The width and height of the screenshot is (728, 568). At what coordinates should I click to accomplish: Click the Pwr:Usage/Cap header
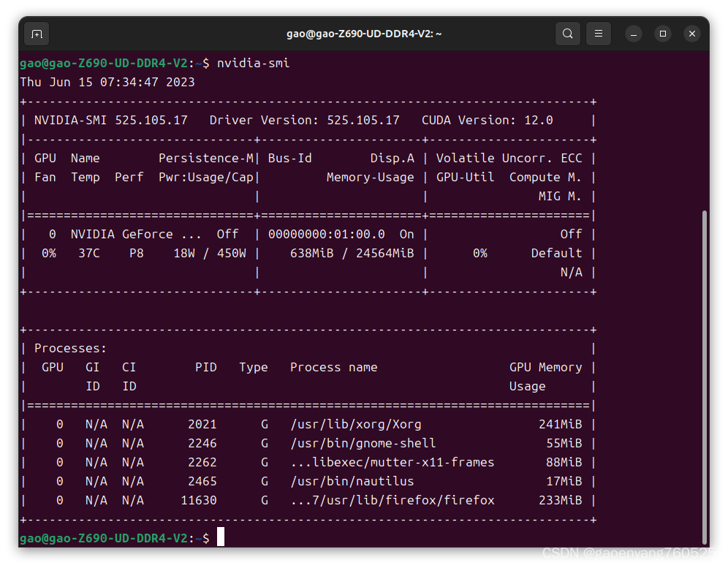click(206, 178)
